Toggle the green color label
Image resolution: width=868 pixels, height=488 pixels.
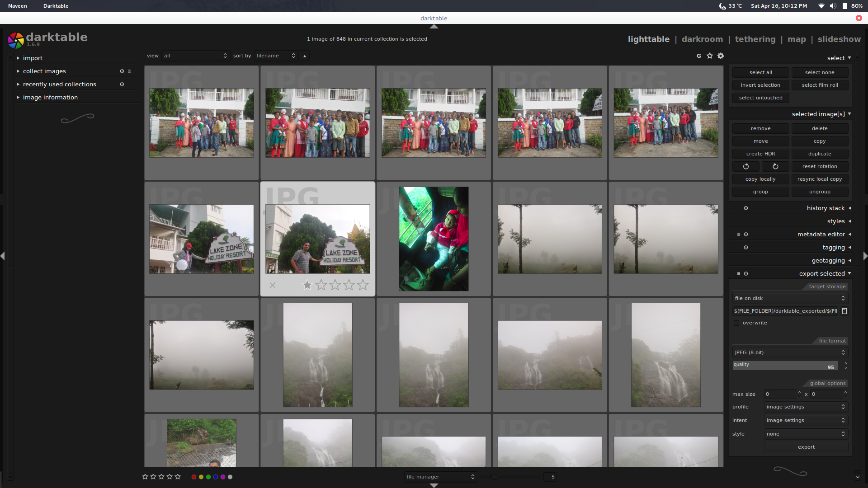click(x=208, y=477)
